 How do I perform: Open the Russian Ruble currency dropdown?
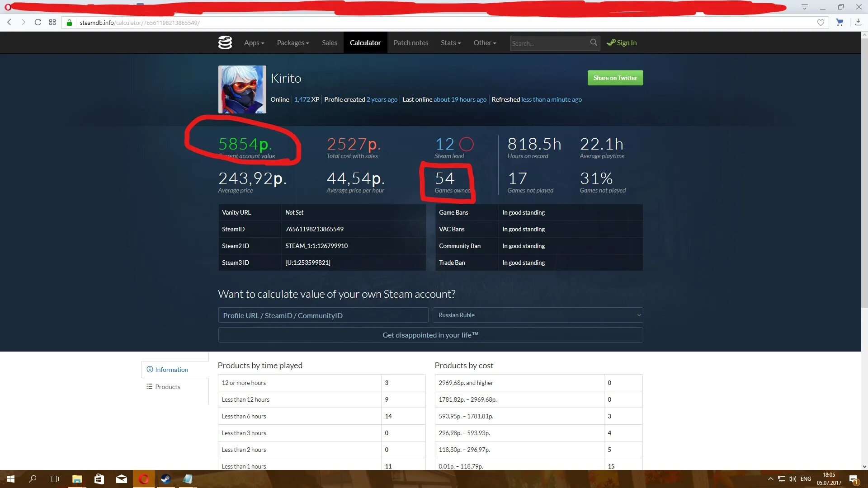pos(538,315)
